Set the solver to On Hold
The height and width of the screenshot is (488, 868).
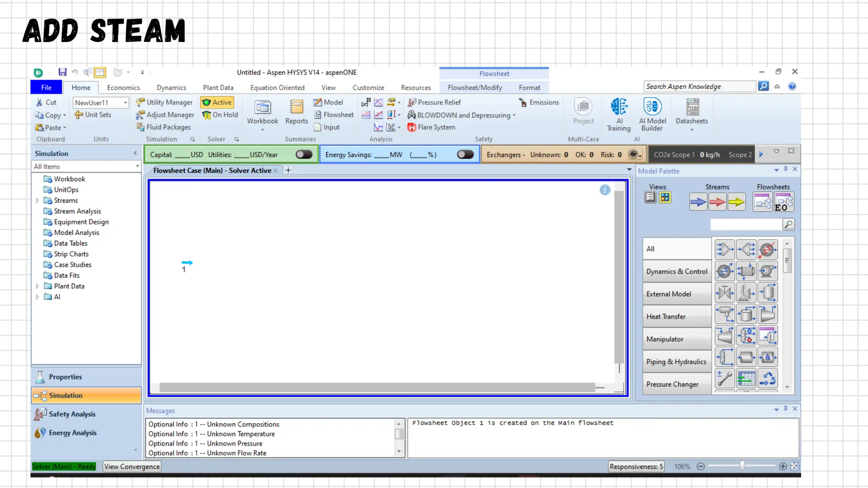pyautogui.click(x=220, y=115)
